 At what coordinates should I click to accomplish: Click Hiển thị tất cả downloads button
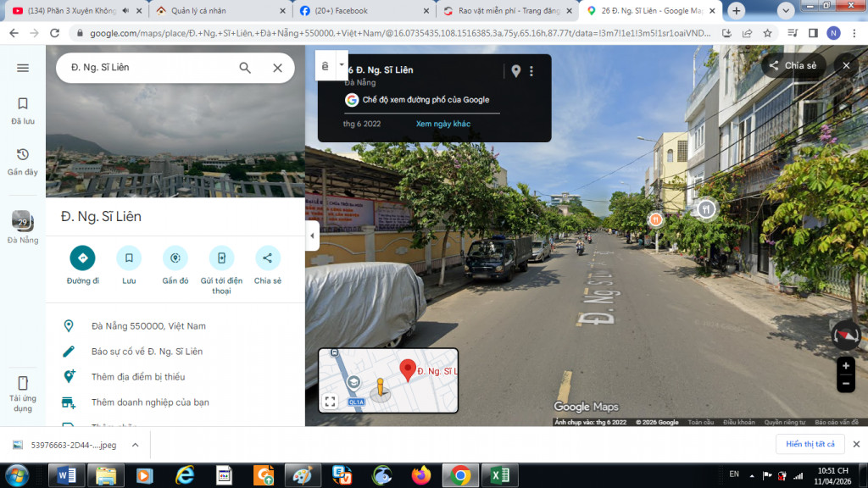810,444
